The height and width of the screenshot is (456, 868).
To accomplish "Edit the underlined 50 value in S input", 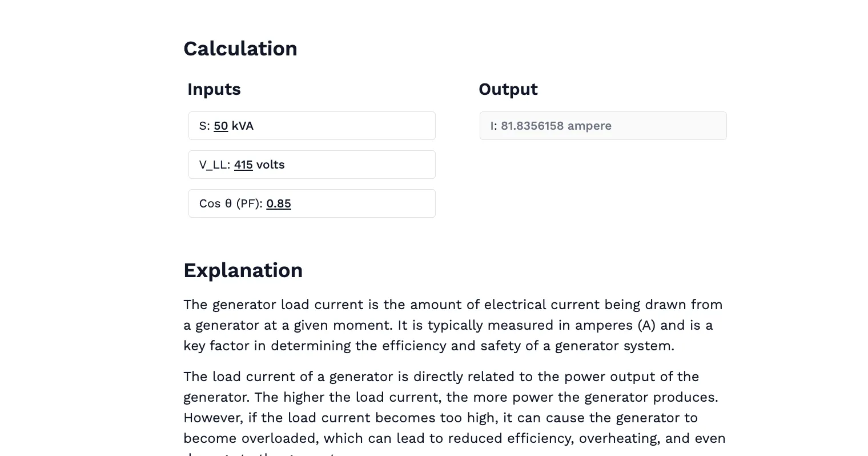I will tap(220, 126).
